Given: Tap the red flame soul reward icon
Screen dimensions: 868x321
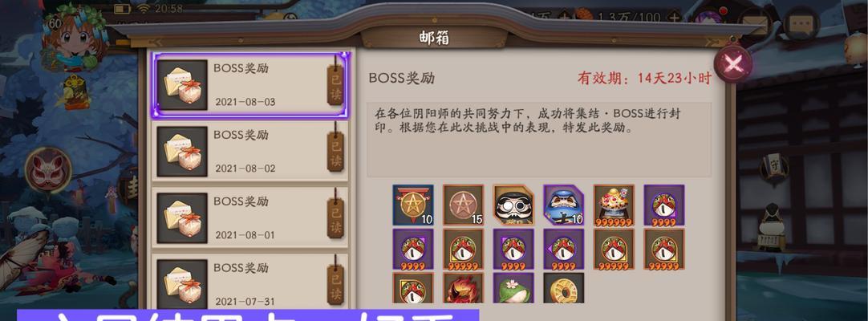Looking at the screenshot, I should 464,288.
